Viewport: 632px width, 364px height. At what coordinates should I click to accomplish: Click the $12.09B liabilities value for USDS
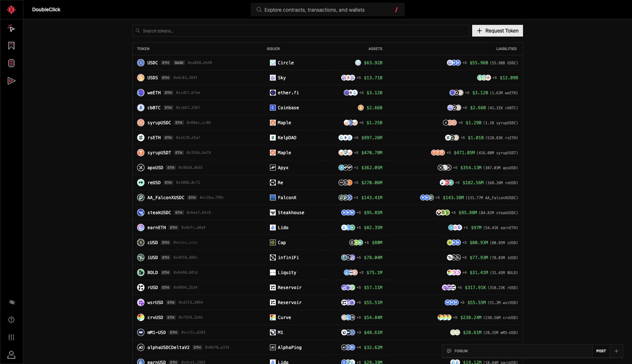pos(509,78)
